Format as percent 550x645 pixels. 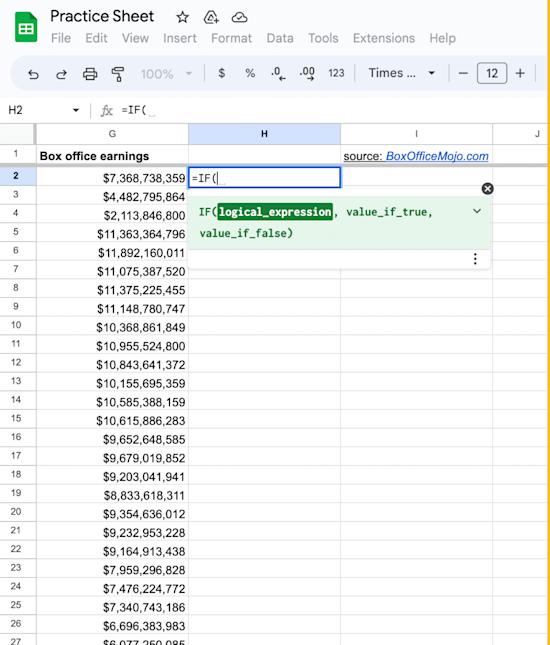click(250, 73)
